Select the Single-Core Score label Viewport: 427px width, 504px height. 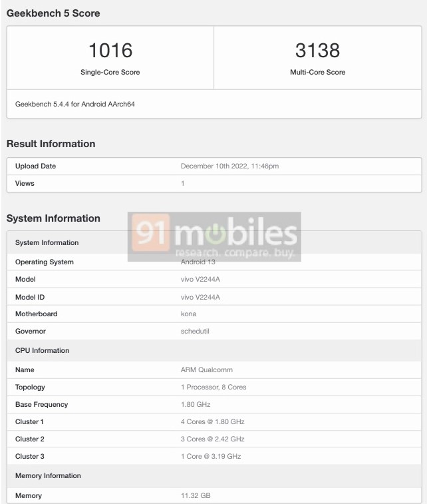click(x=110, y=73)
